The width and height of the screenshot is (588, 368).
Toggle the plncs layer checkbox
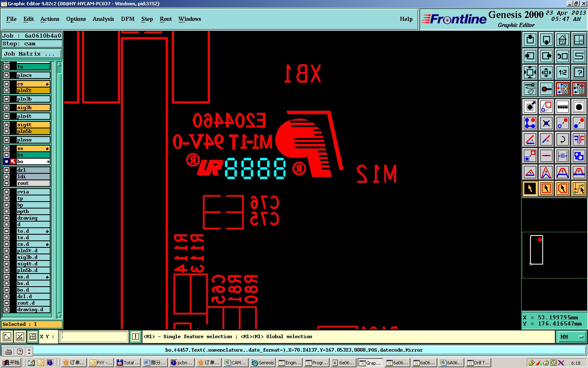click(x=7, y=75)
